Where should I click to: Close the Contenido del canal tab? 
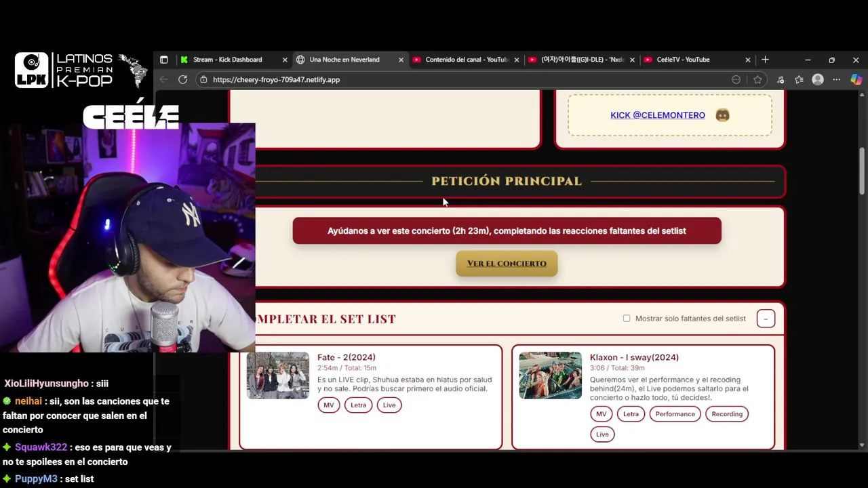coord(517,60)
